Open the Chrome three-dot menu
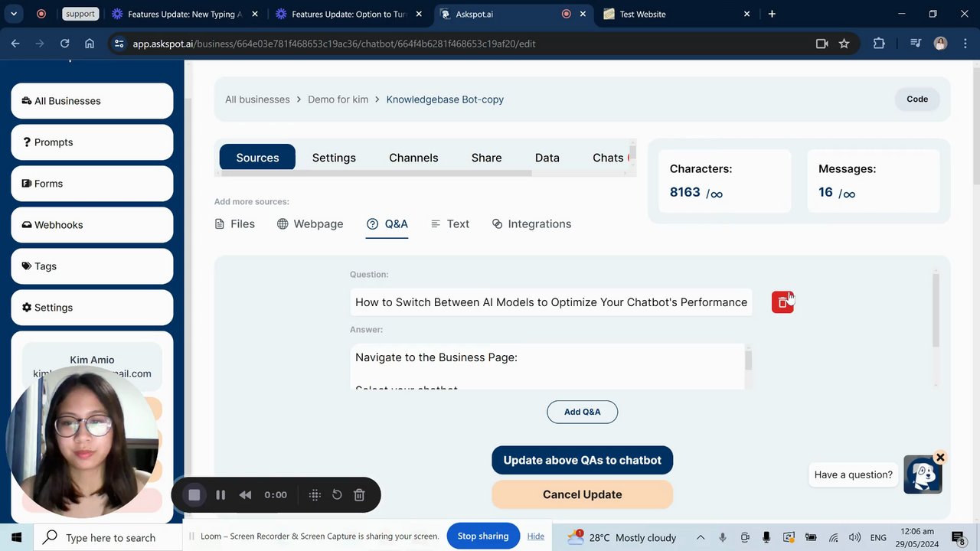This screenshot has width=980, height=551. click(x=965, y=44)
